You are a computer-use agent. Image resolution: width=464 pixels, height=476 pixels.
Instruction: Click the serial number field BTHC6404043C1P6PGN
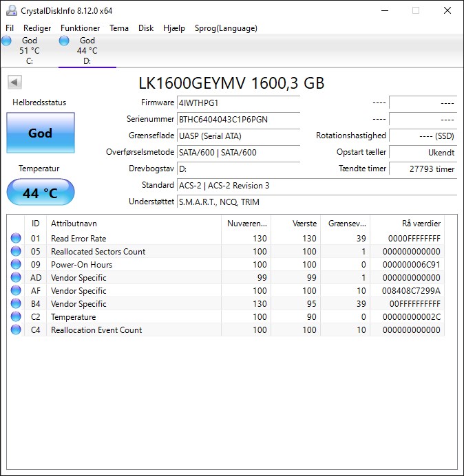point(238,119)
